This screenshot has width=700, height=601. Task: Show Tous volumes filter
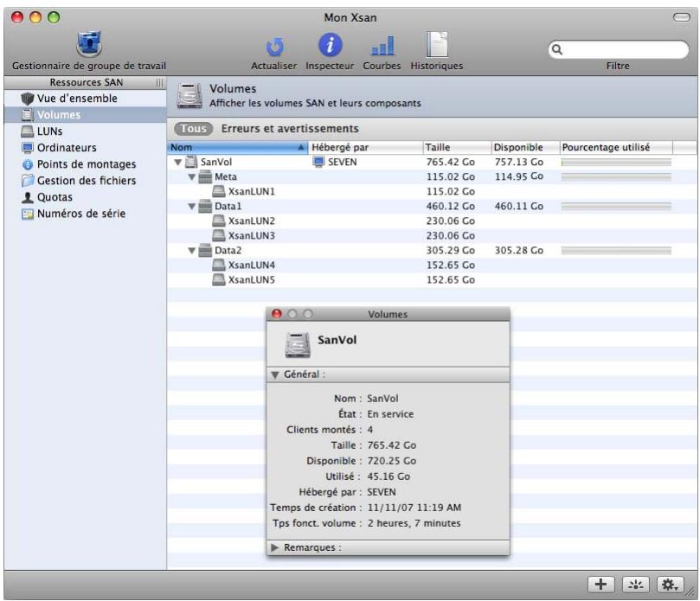pyautogui.click(x=193, y=129)
